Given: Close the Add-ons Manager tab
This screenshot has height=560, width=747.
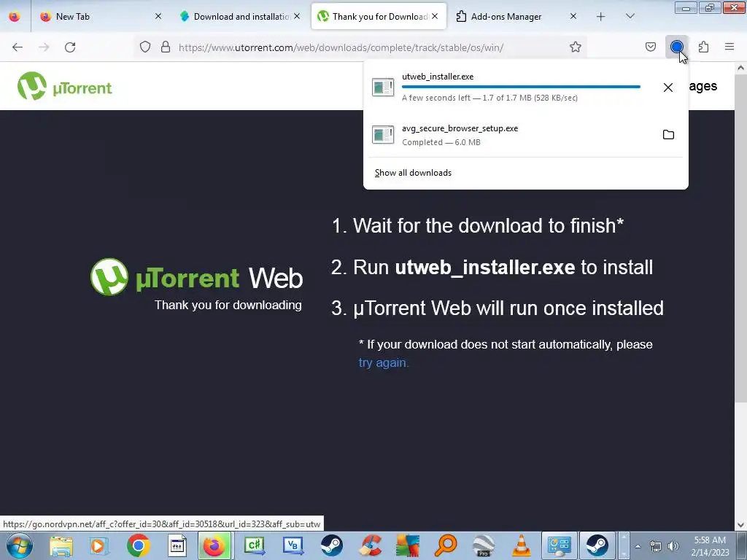Looking at the screenshot, I should pyautogui.click(x=573, y=16).
